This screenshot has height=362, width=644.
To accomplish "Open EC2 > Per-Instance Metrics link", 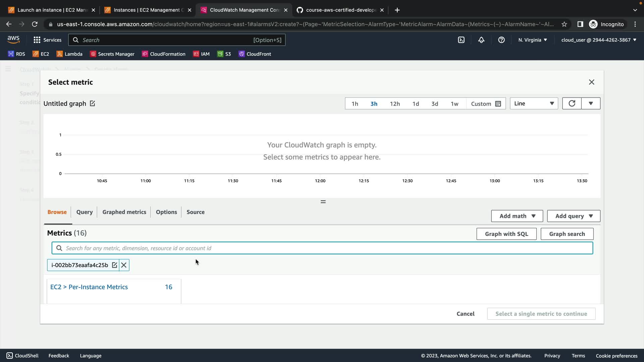I will 89,287.
